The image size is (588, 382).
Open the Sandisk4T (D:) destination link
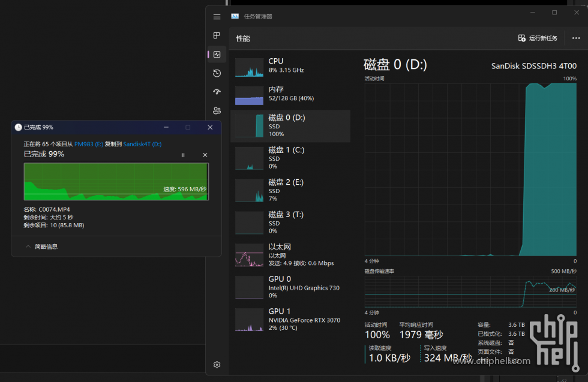143,144
